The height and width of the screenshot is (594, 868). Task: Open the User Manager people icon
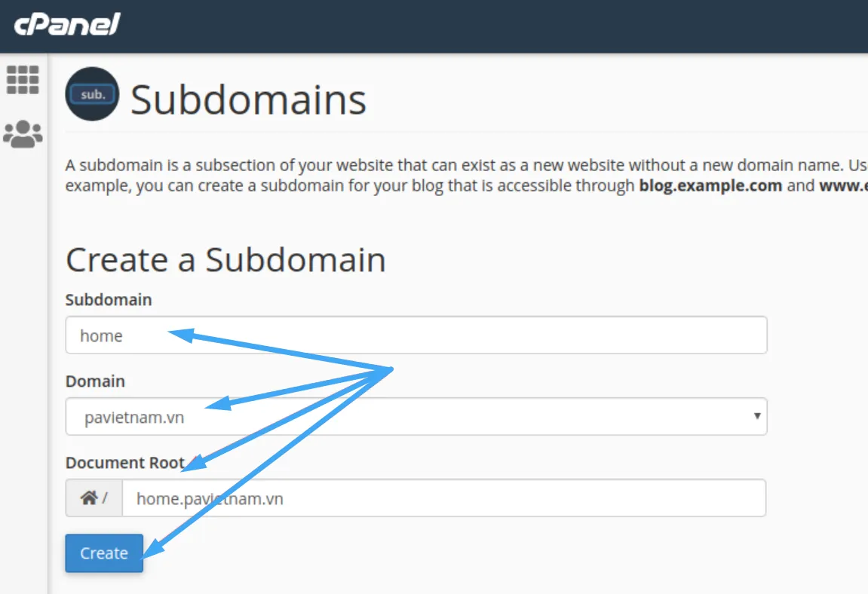(x=23, y=134)
